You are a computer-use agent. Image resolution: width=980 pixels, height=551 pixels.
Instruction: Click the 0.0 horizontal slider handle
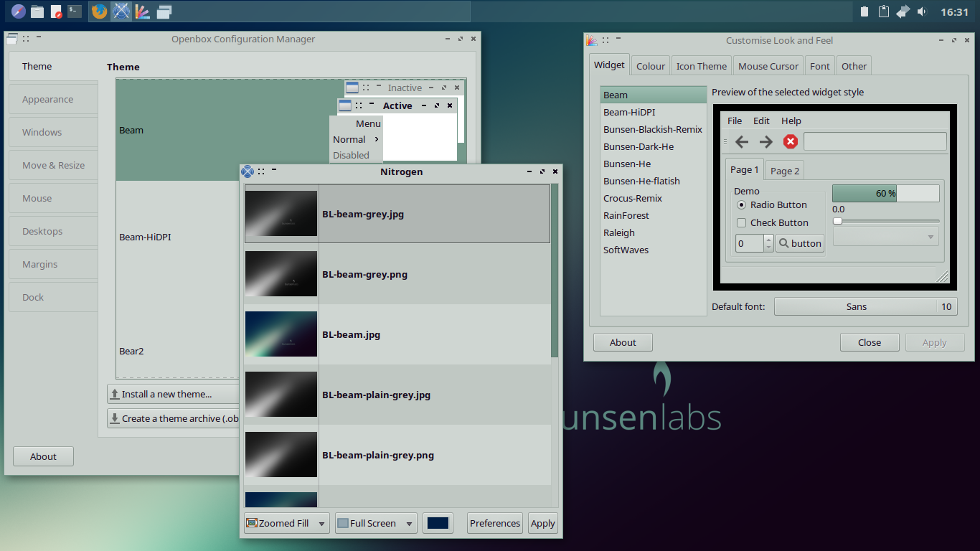pos(837,221)
